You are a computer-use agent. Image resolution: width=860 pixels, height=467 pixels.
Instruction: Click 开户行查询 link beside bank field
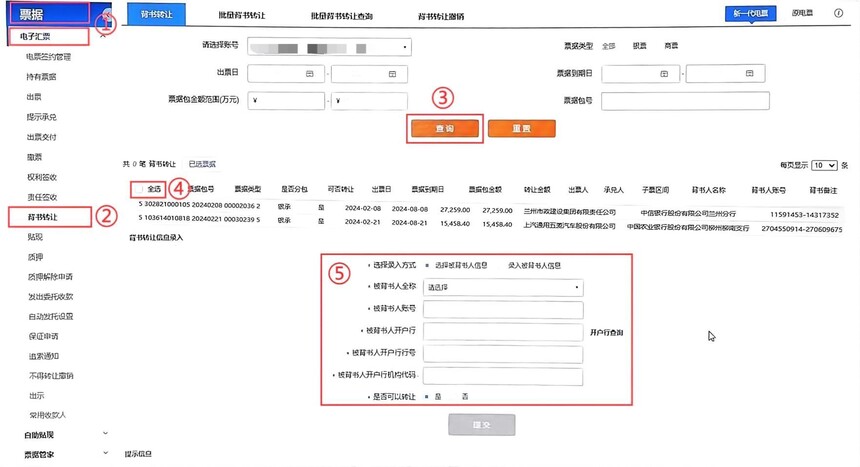point(607,333)
